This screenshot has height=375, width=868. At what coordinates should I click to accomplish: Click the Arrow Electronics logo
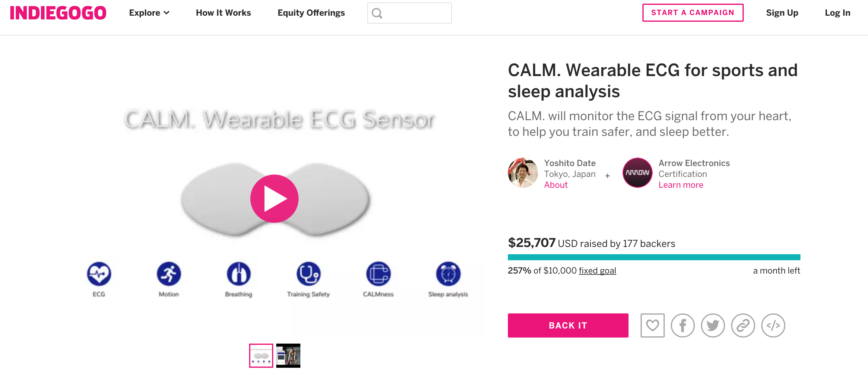point(637,173)
